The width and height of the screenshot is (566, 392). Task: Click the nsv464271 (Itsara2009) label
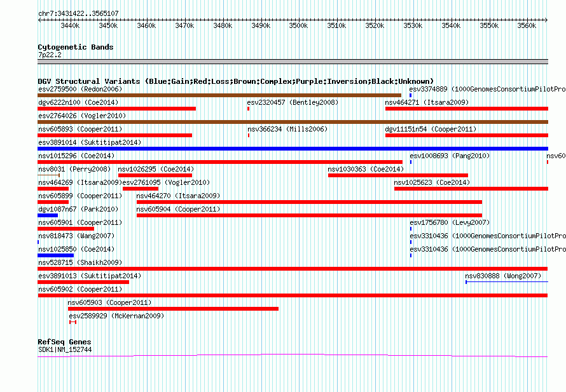pyautogui.click(x=427, y=102)
